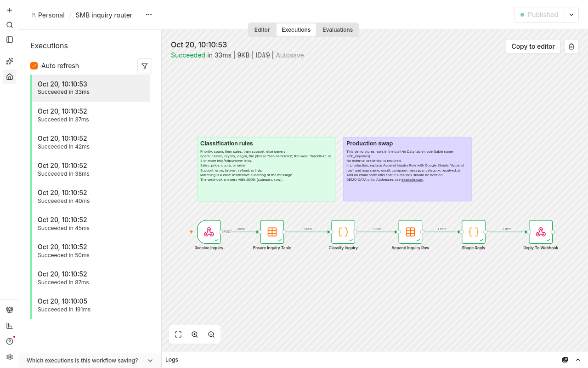The width and height of the screenshot is (588, 368).
Task: Open execution succeeded in 191ms
Action: coord(91,305)
